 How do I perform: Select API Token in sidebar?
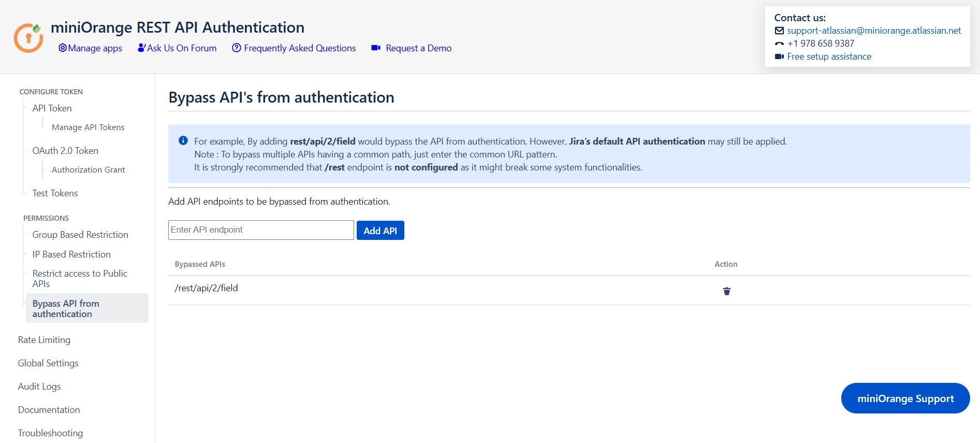coord(52,108)
